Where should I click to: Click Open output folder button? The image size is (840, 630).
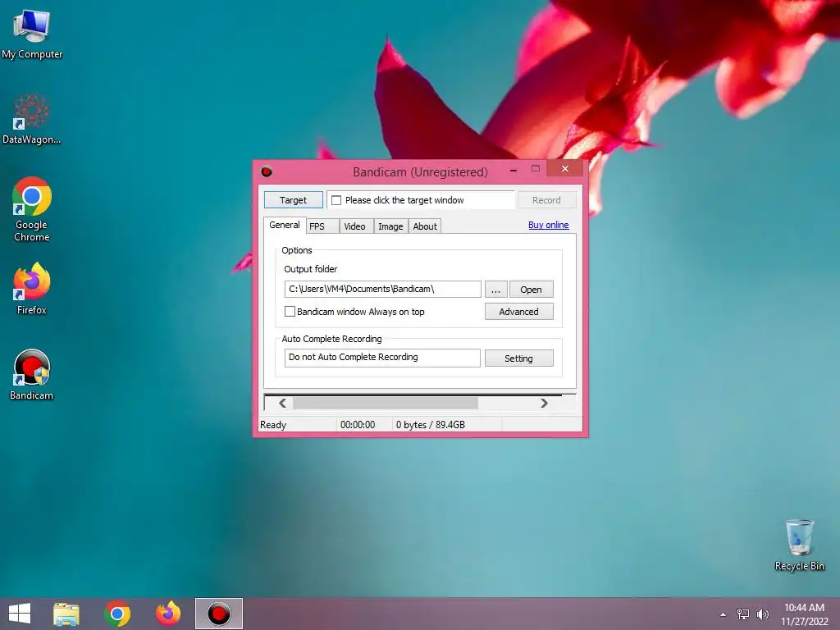[x=531, y=290]
